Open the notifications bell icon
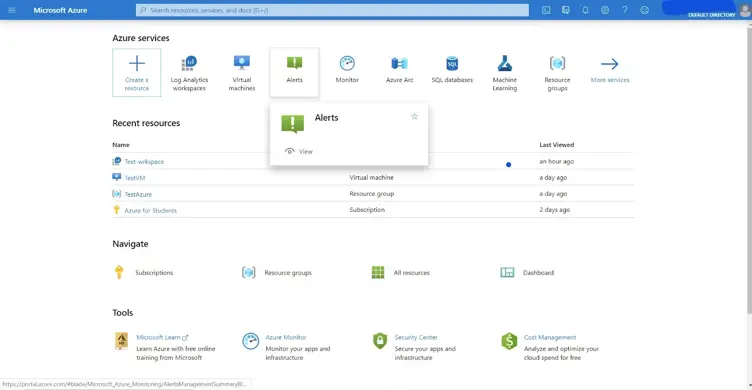 [x=585, y=10]
